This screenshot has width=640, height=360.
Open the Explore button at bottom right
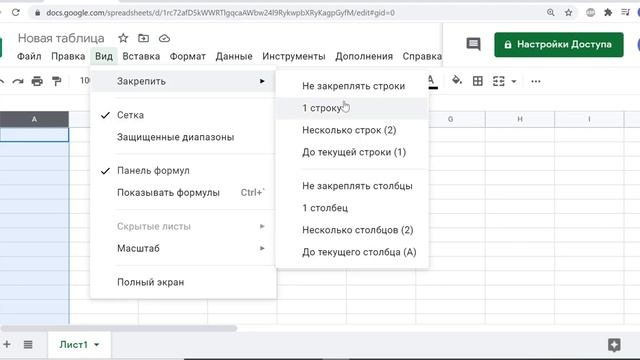click(x=614, y=345)
